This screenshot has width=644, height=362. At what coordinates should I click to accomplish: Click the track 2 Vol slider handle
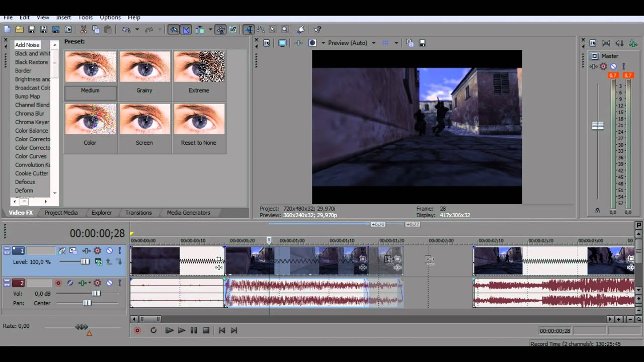(x=96, y=294)
